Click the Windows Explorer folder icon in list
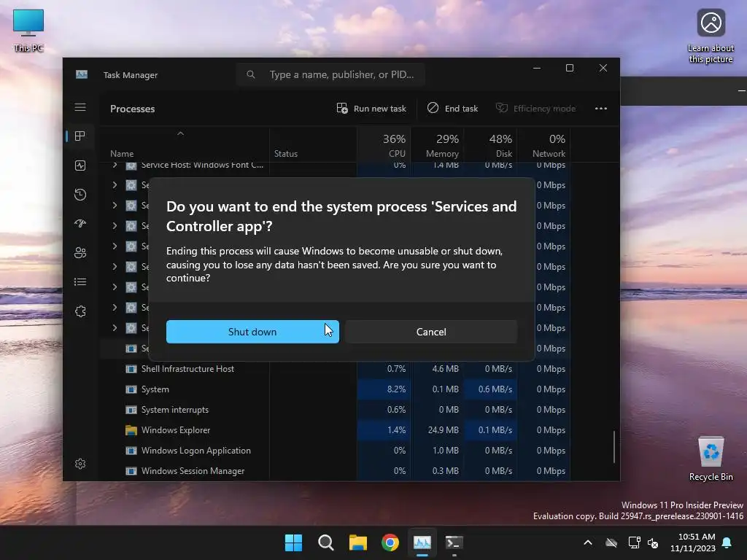Image resolution: width=747 pixels, height=560 pixels. [x=131, y=430]
